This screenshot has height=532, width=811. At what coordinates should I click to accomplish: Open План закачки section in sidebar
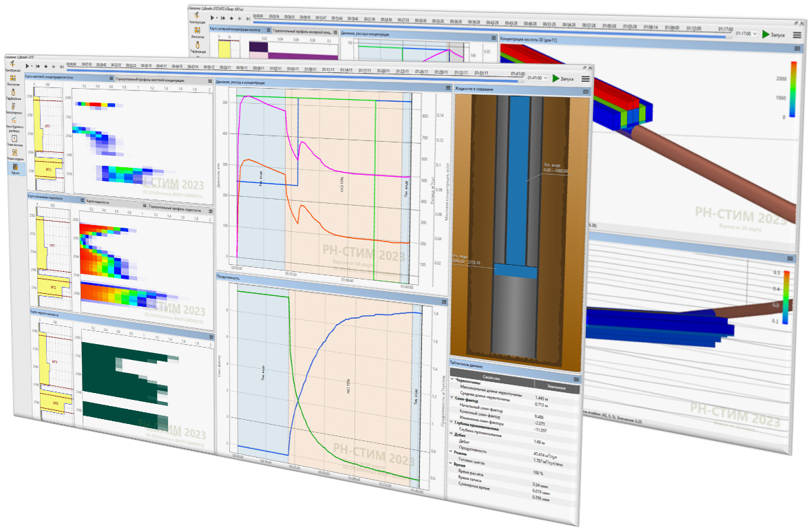coord(14,140)
